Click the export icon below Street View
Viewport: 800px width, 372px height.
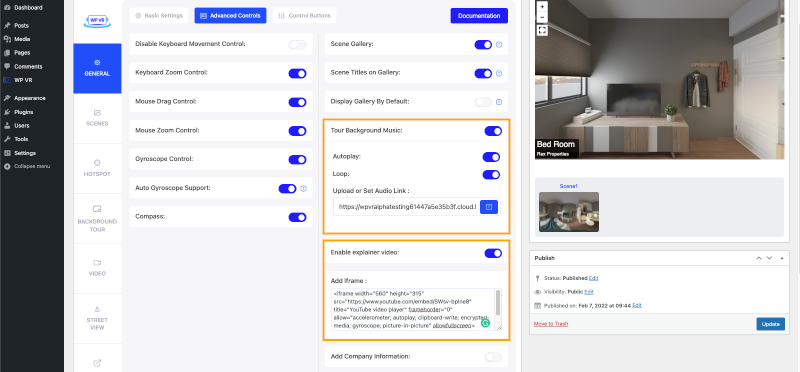[x=97, y=363]
